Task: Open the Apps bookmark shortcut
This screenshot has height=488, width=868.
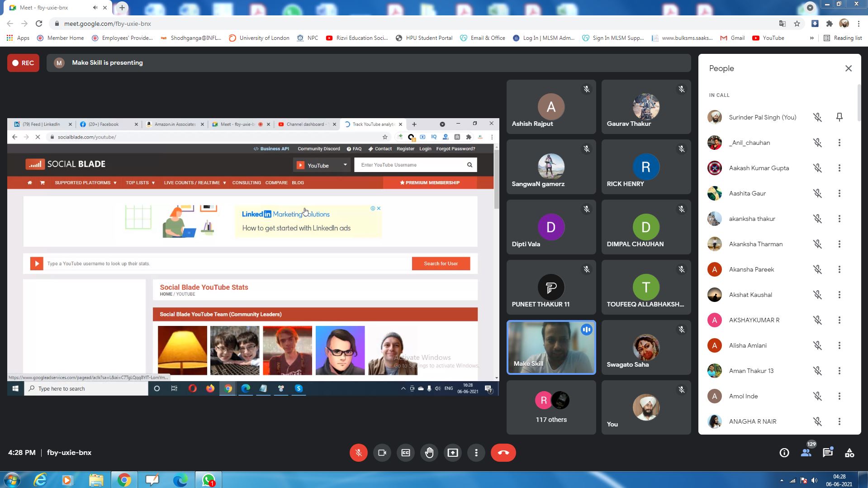Action: pyautogui.click(x=18, y=38)
